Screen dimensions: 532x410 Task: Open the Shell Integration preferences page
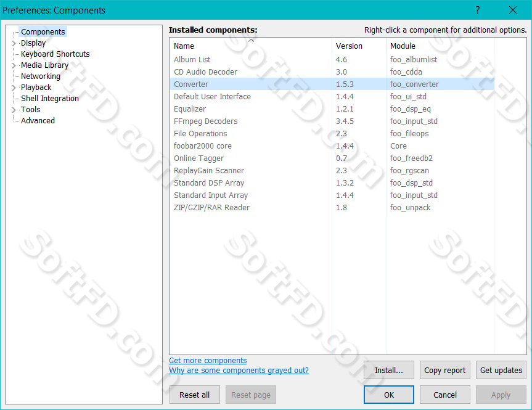50,99
